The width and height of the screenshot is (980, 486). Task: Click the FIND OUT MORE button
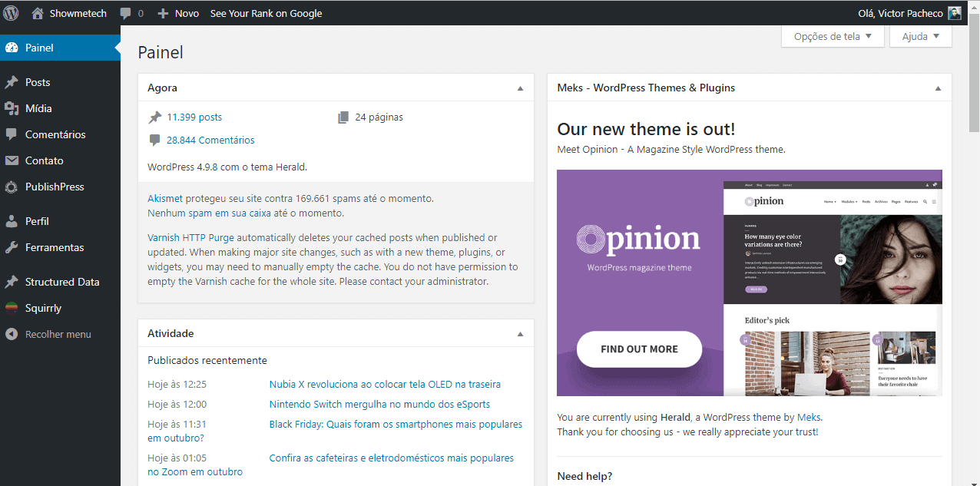639,349
